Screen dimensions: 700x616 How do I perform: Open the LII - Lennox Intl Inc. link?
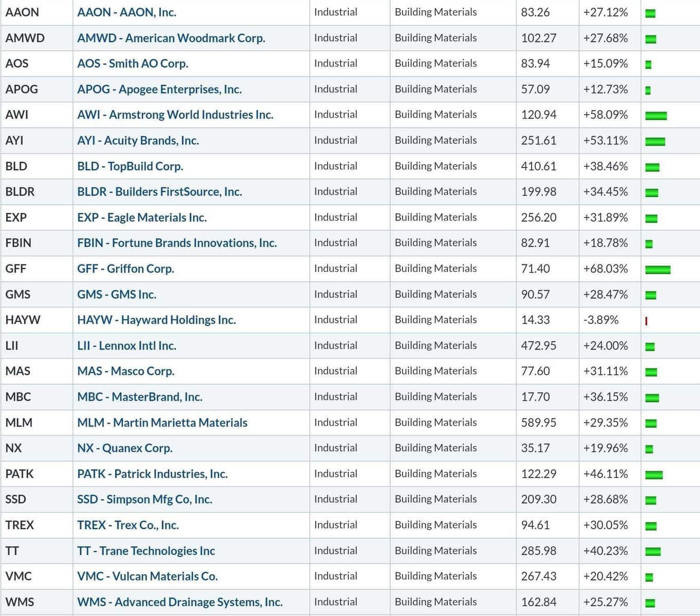coord(126,346)
